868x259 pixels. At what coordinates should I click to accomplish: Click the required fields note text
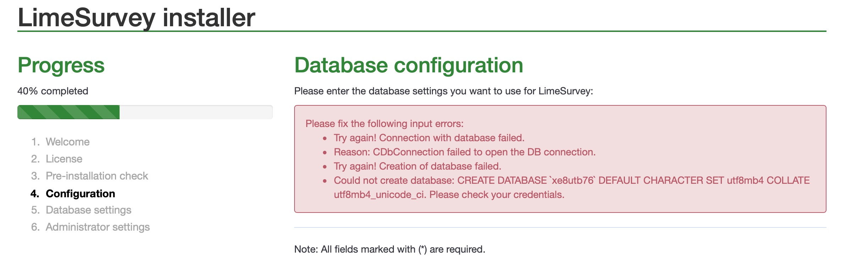389,249
